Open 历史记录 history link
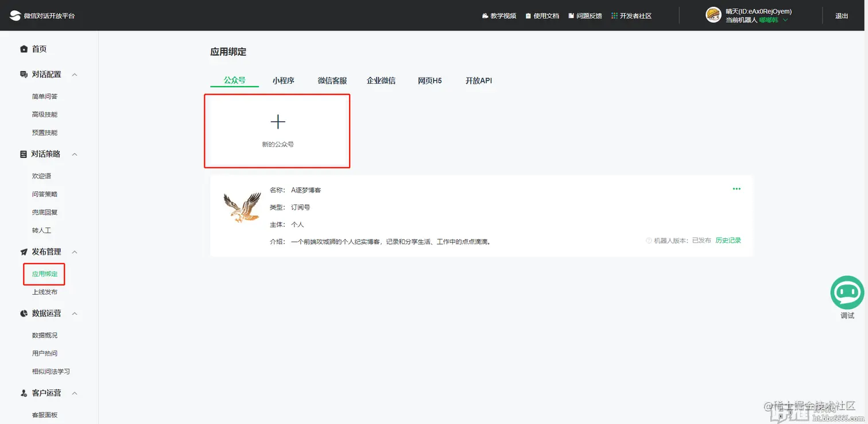Image resolution: width=868 pixels, height=424 pixels. pos(728,240)
